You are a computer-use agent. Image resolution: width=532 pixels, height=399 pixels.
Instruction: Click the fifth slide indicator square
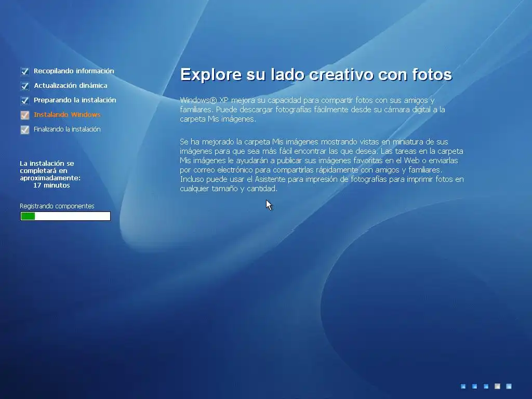(x=509, y=386)
